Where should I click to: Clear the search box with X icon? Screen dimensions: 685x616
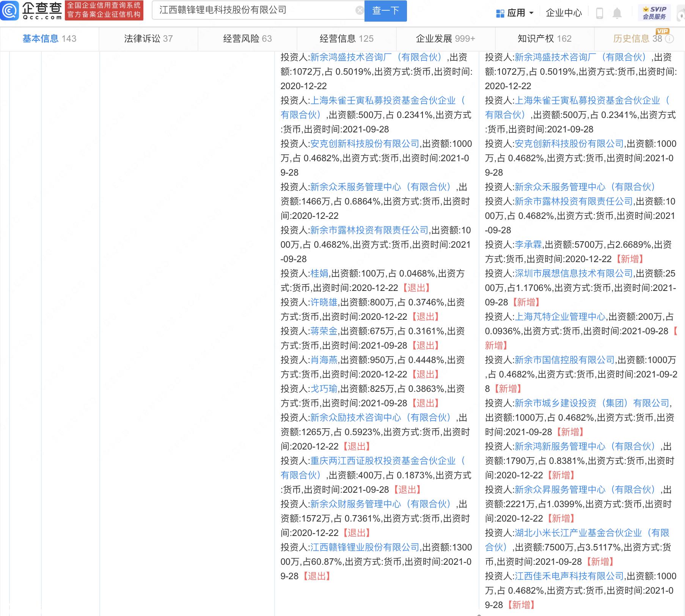[x=359, y=11]
